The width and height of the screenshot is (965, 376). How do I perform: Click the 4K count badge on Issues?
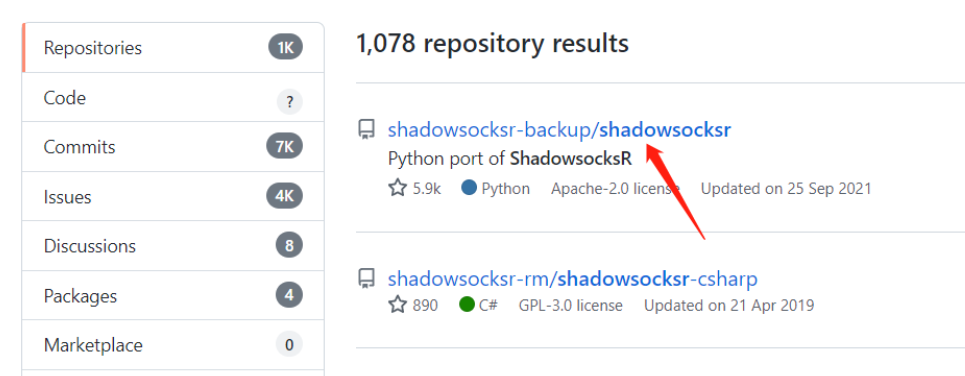click(285, 197)
